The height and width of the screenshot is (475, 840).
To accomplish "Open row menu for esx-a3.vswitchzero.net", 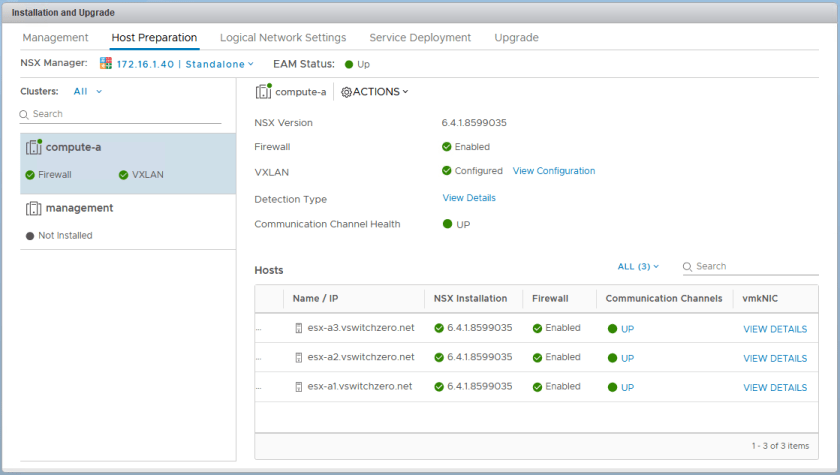I will click(260, 328).
